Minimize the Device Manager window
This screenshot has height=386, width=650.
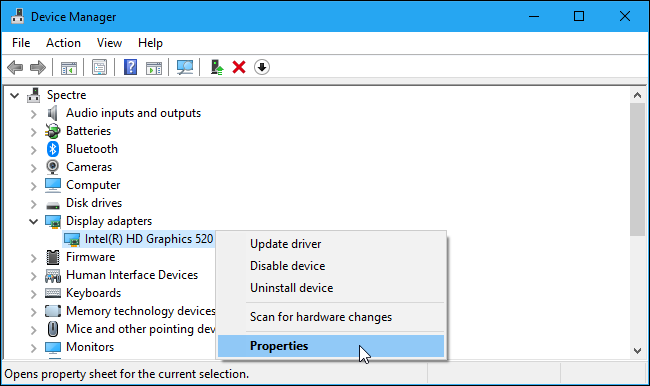(534, 17)
